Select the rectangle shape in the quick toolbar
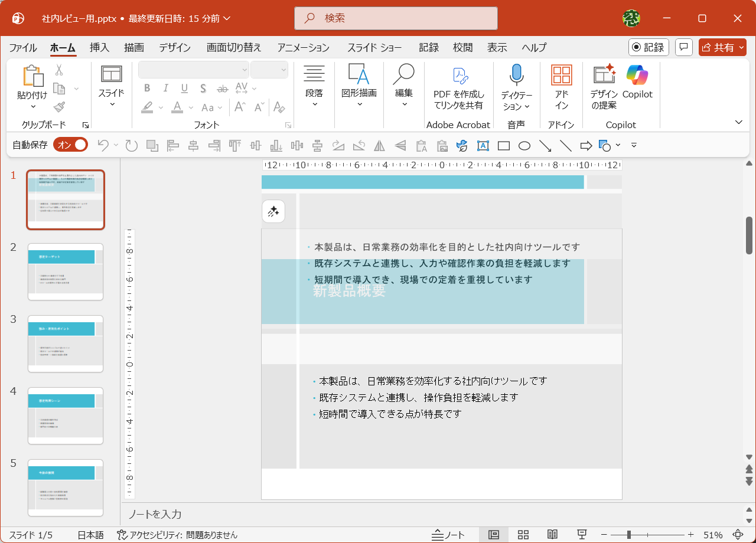This screenshot has width=756, height=543. pos(503,145)
